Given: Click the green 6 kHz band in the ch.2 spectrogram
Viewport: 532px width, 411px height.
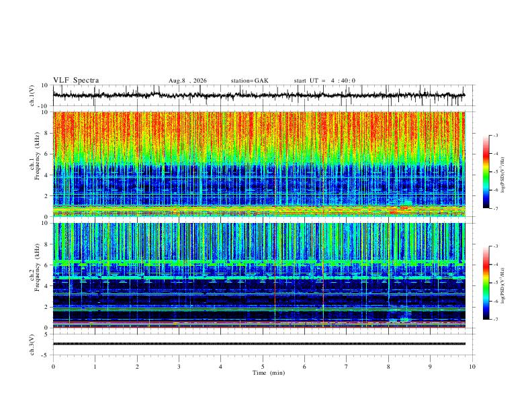Looking at the screenshot, I should point(259,263).
